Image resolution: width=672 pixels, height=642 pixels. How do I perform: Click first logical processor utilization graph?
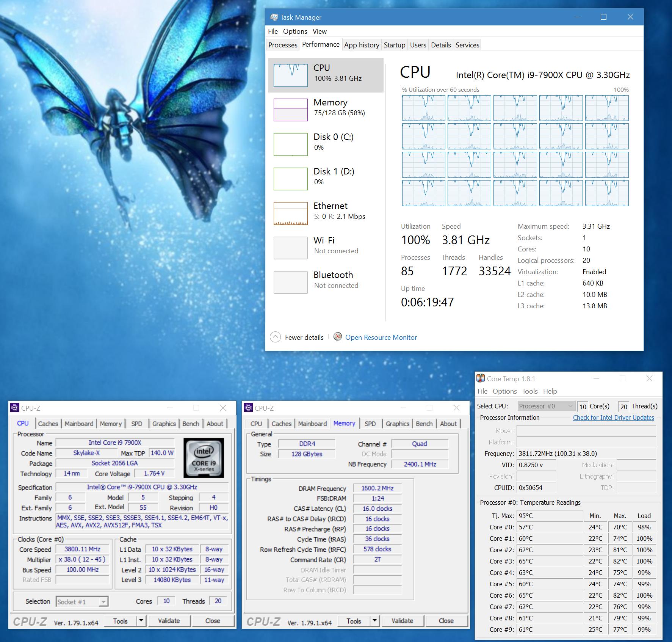click(x=423, y=108)
